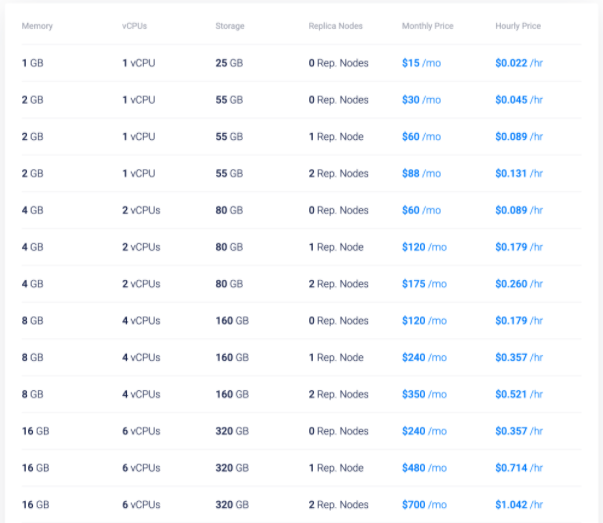Click the $0.260 /hr hourly price
The height and width of the screenshot is (523, 603).
pos(519,284)
